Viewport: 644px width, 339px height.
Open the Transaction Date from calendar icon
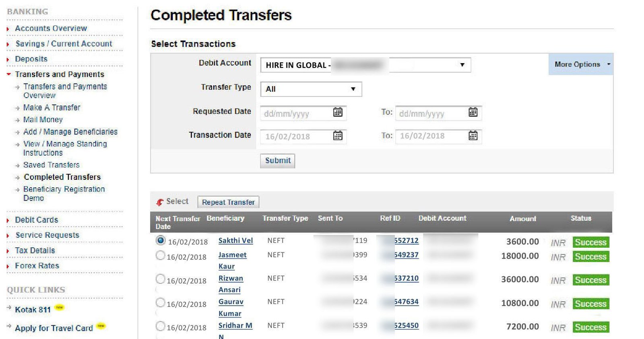[x=338, y=136]
